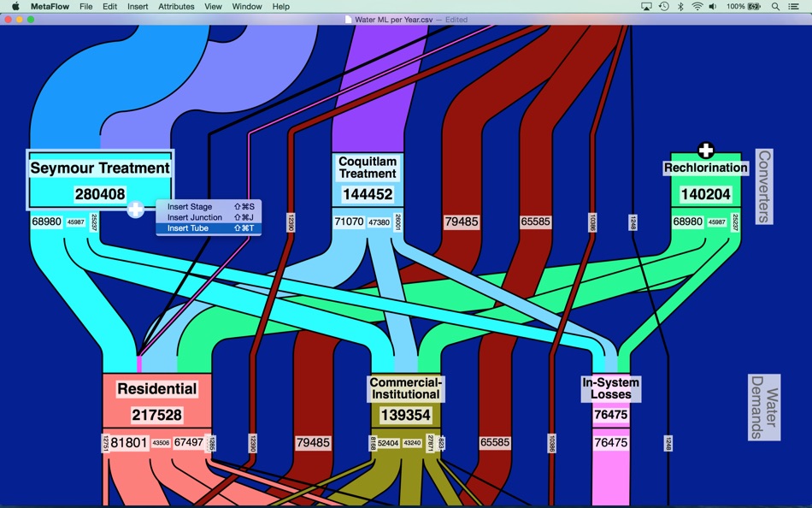
Task: Choose Insert Tube from context menu
Action: pos(209,228)
